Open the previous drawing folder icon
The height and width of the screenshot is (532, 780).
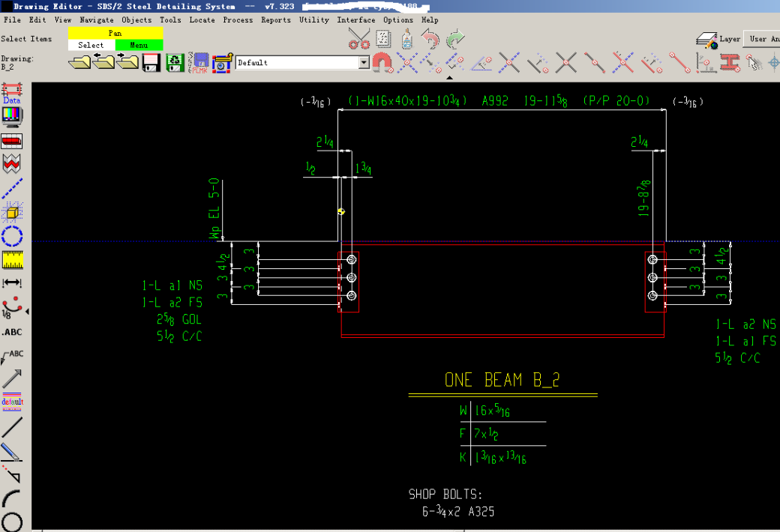point(103,63)
